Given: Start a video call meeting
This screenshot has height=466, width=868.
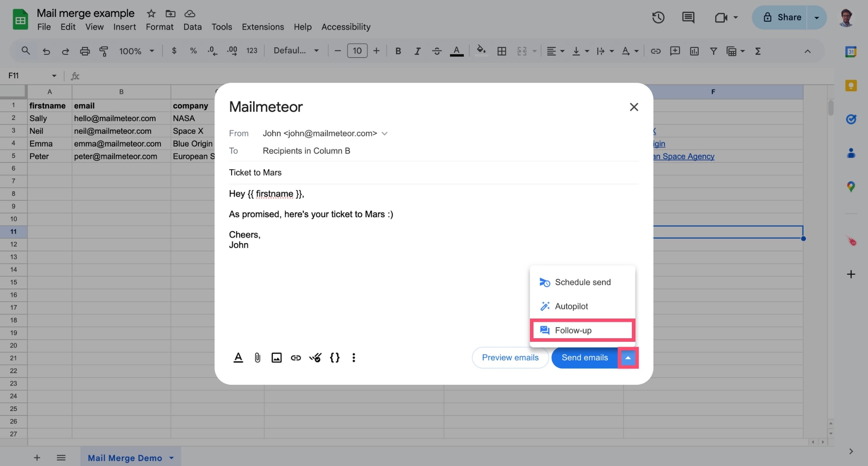Looking at the screenshot, I should tap(721, 17).
